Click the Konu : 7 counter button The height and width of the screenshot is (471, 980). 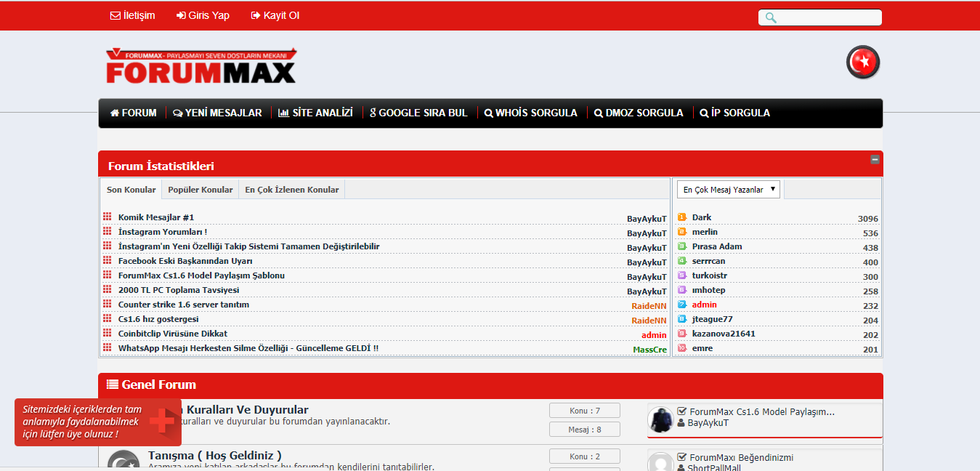coord(585,410)
